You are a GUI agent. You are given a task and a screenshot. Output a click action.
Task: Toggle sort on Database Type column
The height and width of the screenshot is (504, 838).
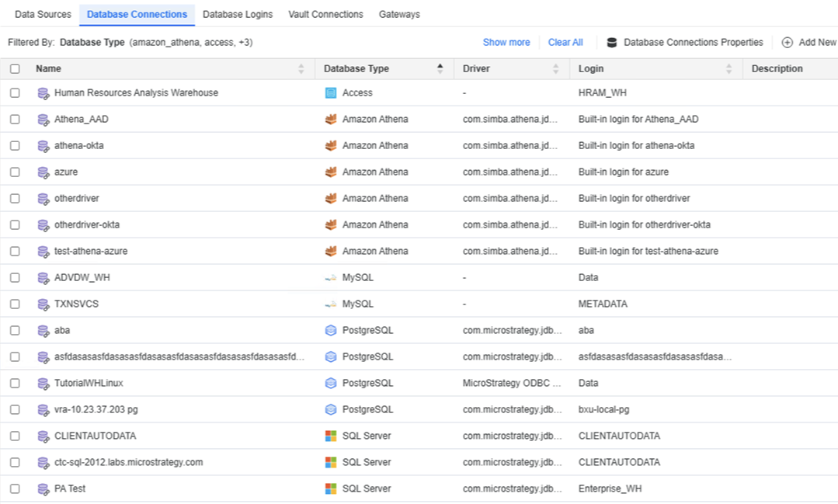[440, 69]
